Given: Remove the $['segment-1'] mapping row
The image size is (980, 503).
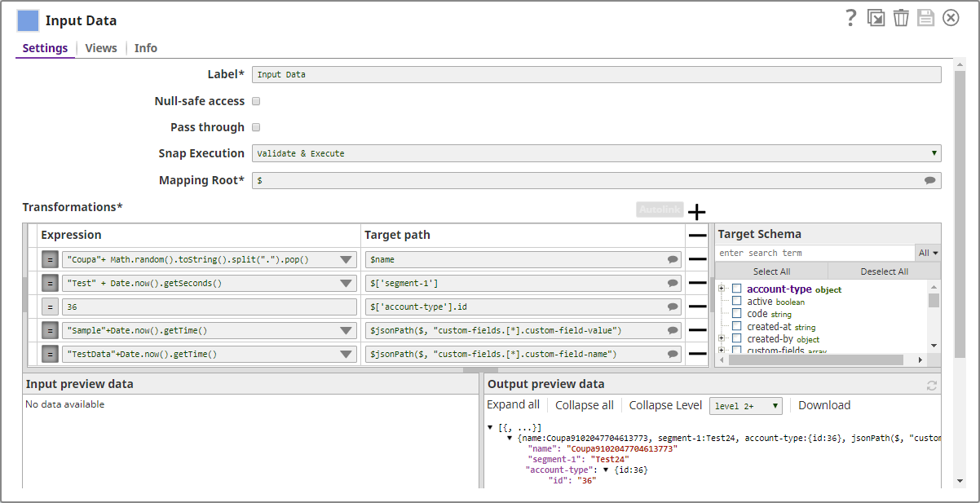Looking at the screenshot, I should [697, 283].
